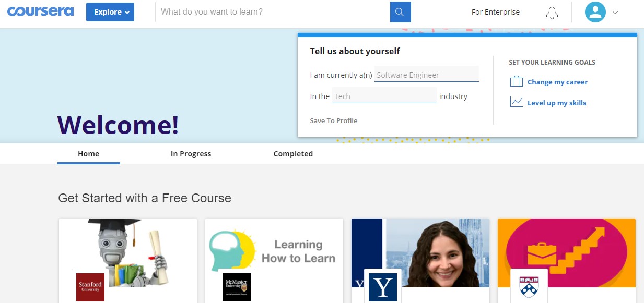
Task: Switch to the In Progress tab
Action: pyautogui.click(x=191, y=154)
